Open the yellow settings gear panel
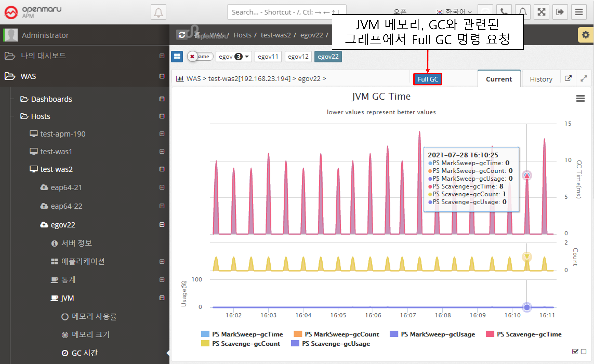The width and height of the screenshot is (594, 364). 586,35
